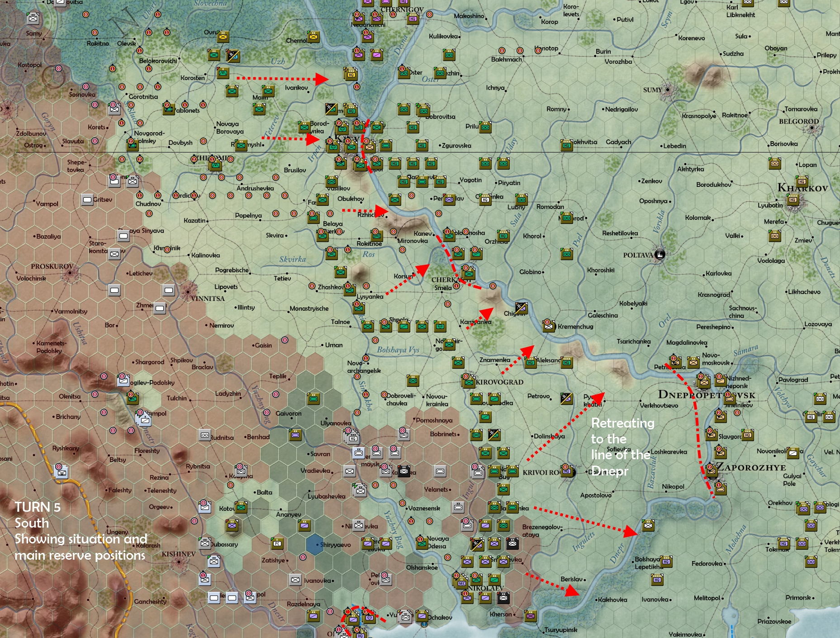840x638 pixels.
Task: Select the Nemirov town label
Action: (x=222, y=325)
